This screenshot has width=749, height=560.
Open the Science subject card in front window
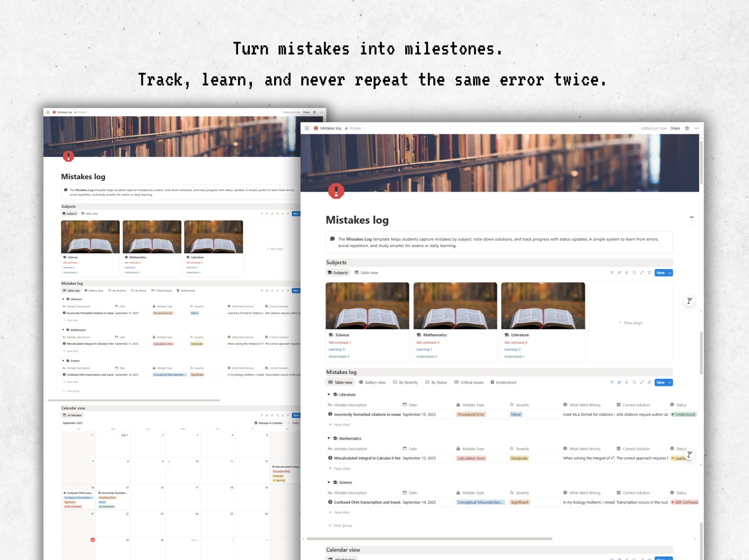[x=368, y=322]
